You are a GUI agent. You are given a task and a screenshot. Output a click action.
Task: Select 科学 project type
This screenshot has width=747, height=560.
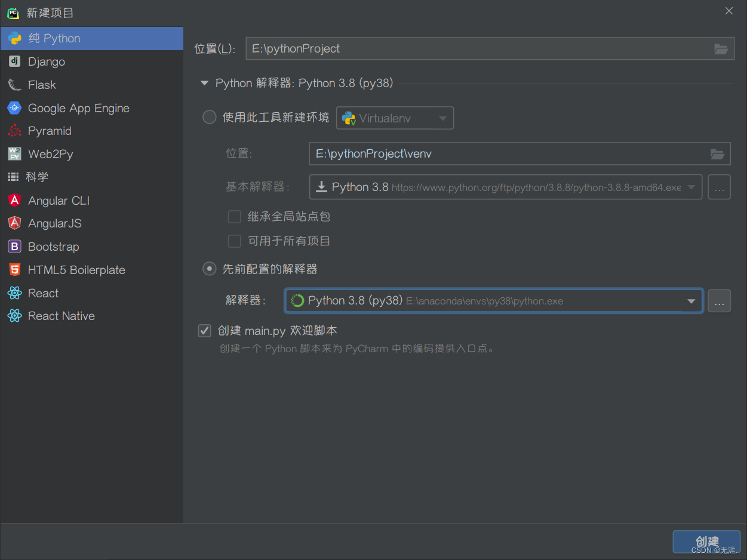pyautogui.click(x=91, y=177)
